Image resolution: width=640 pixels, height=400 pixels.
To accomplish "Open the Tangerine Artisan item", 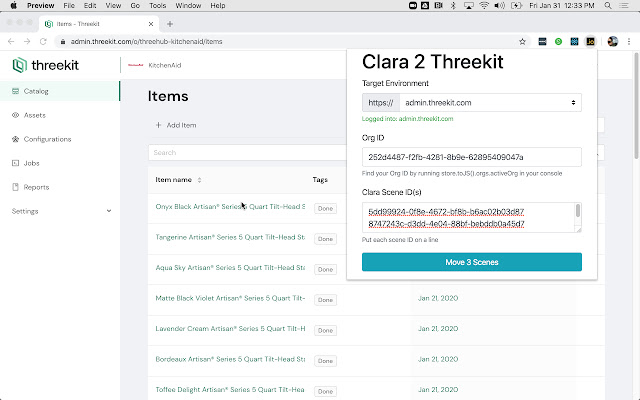I will [x=230, y=237].
